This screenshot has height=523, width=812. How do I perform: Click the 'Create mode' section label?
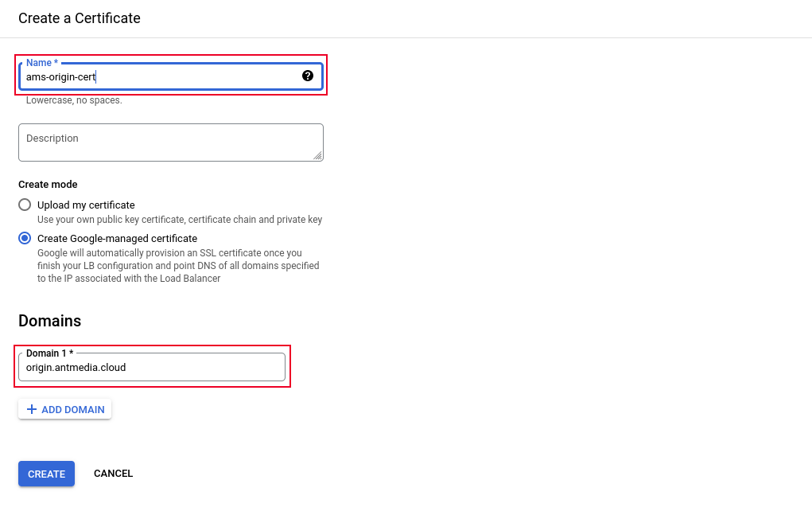pyautogui.click(x=48, y=185)
